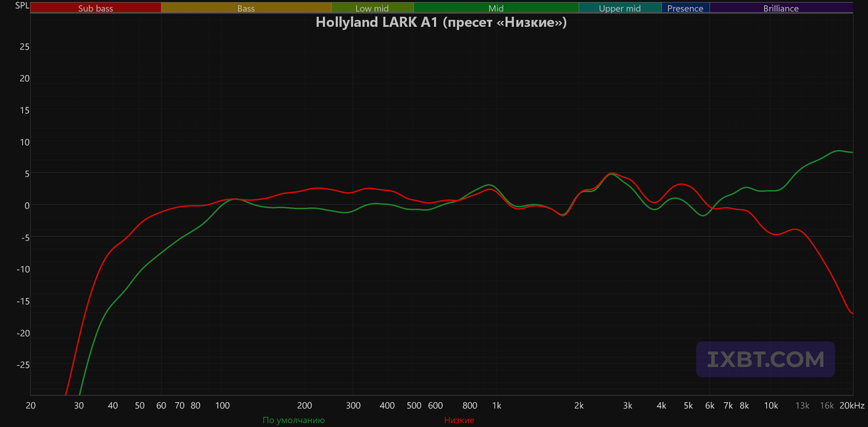Click the 20kHz frequency axis label
This screenshot has height=427, width=868.
coord(852,406)
